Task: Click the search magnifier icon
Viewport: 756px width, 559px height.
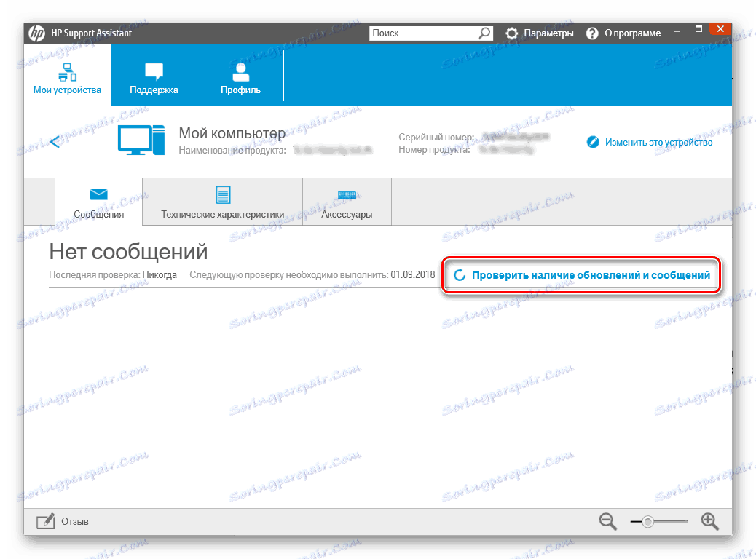Action: (484, 33)
